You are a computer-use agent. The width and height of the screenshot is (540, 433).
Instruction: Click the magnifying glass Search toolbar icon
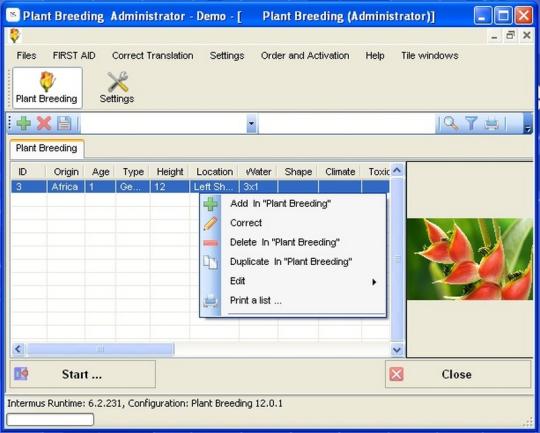point(451,123)
